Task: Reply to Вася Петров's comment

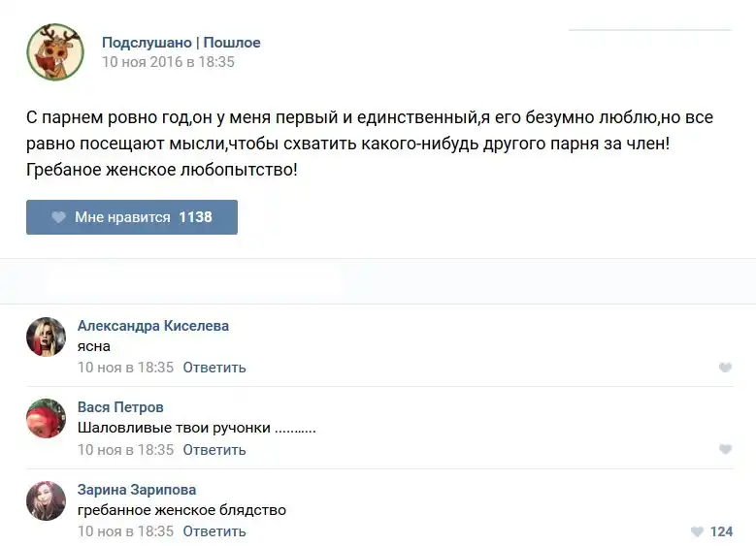Action: [214, 450]
